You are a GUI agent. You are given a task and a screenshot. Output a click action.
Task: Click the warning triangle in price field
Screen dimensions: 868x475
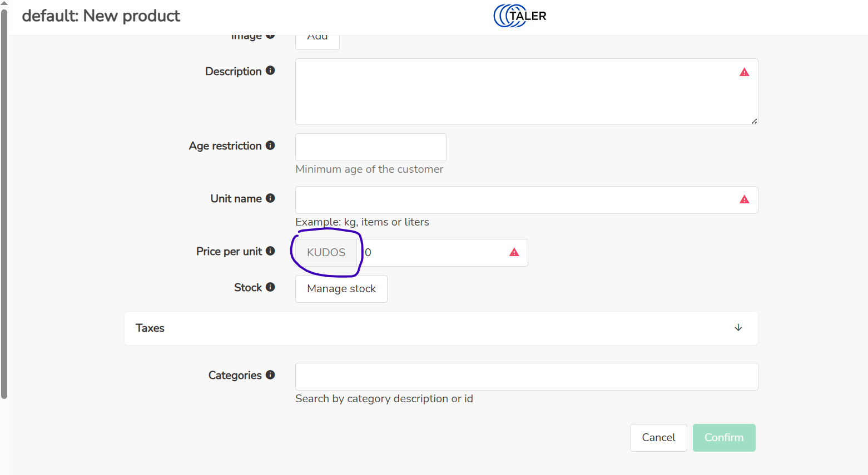click(514, 252)
